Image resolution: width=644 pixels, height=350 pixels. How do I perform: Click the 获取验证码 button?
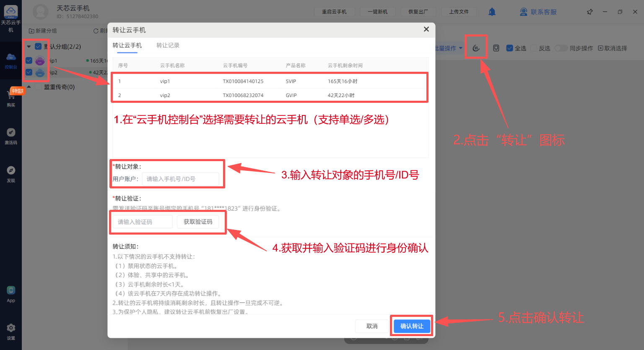click(x=198, y=222)
